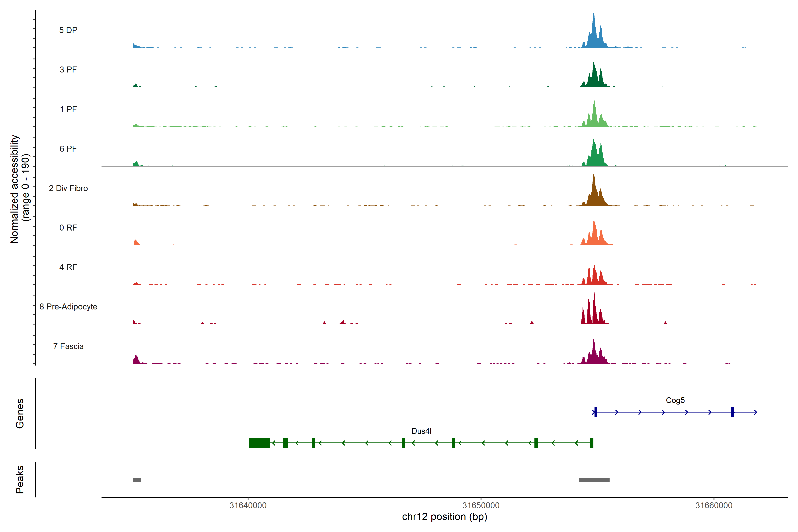
Task: Click the second Cog5 exon near 31660000
Action: point(733,412)
